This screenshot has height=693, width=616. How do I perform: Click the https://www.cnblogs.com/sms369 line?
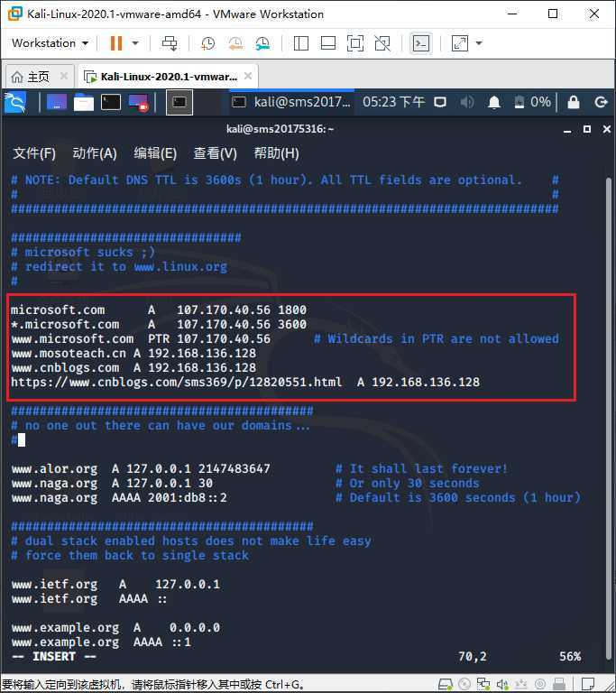(245, 382)
